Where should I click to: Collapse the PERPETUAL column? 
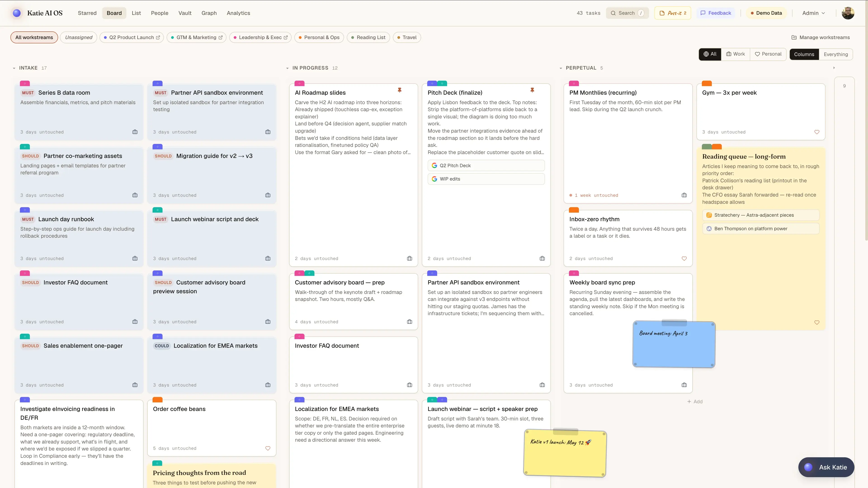click(x=561, y=68)
